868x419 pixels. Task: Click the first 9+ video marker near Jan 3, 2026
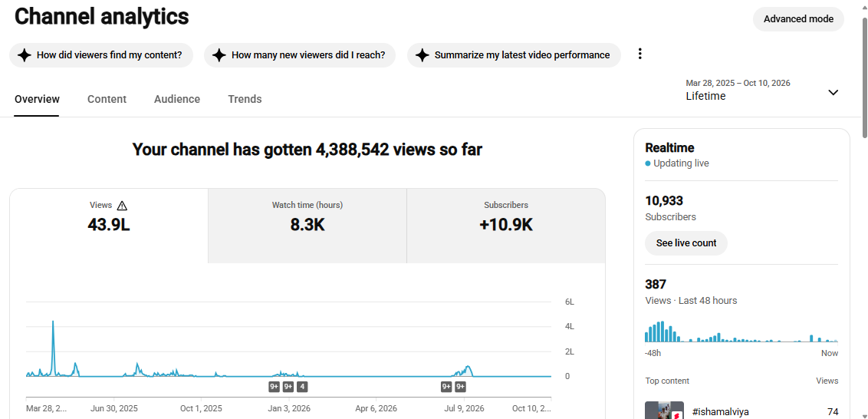coord(274,386)
